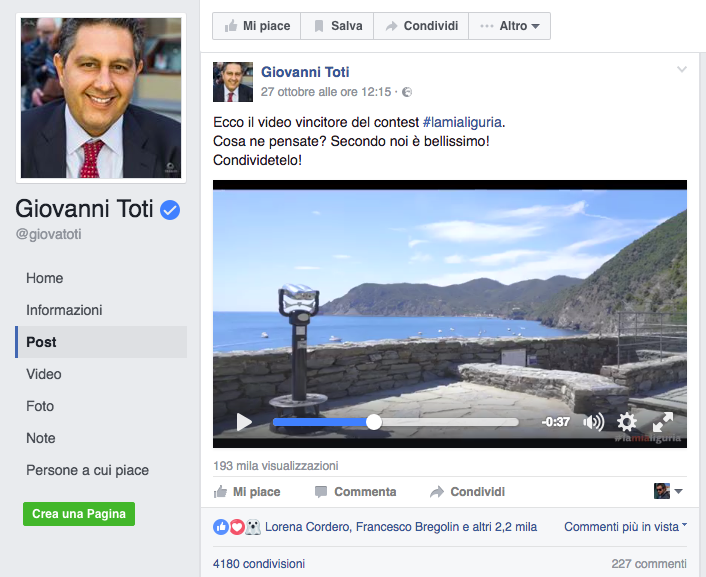Open the Video section in sidebar
Screen dimensions: 706x577
pyautogui.click(x=44, y=374)
